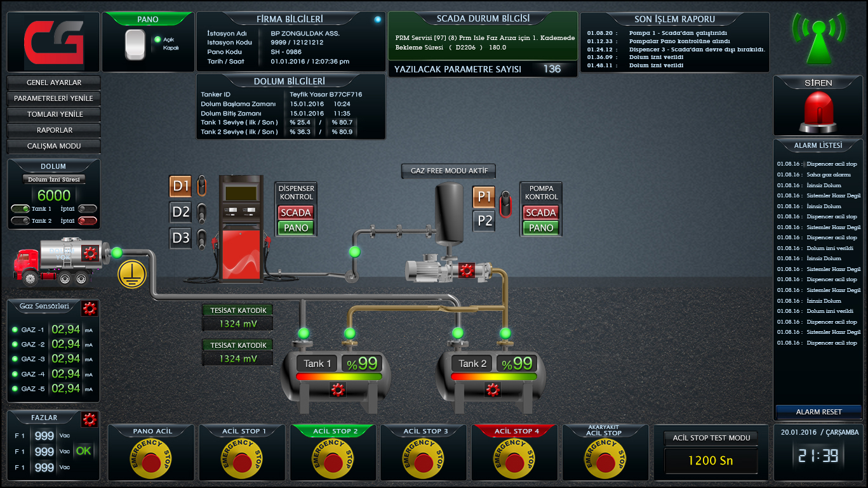Click the green antenna signal icon

tap(819, 41)
